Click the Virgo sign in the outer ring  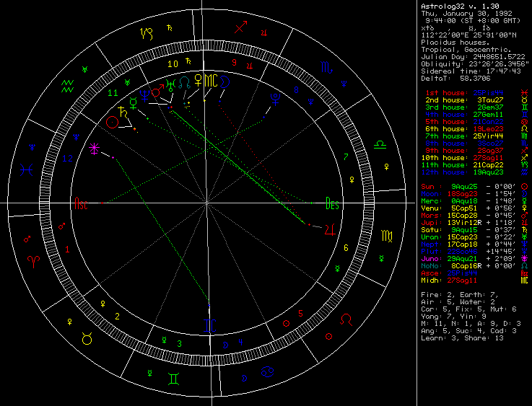click(x=387, y=236)
